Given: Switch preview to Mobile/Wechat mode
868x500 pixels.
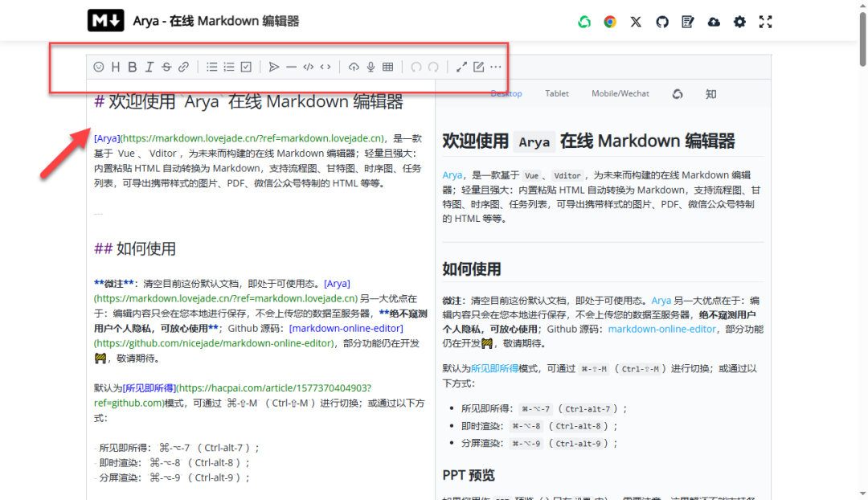Looking at the screenshot, I should click(620, 93).
